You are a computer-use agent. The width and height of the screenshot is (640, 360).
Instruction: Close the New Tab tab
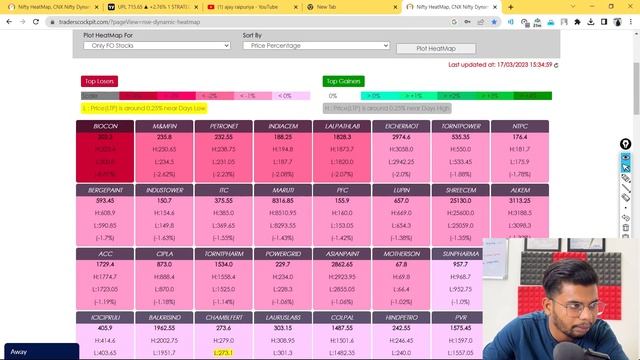(x=395, y=7)
